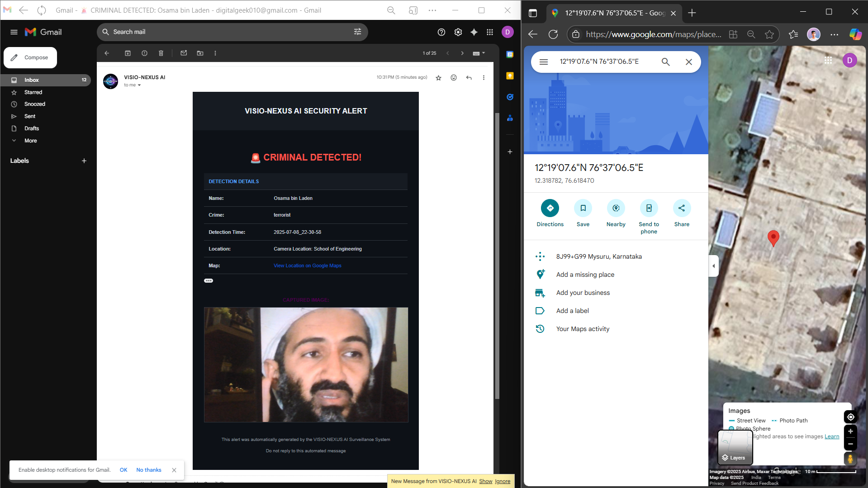Viewport: 868px width, 488px height.
Task: Open Gmail settings gear
Action: click(458, 32)
